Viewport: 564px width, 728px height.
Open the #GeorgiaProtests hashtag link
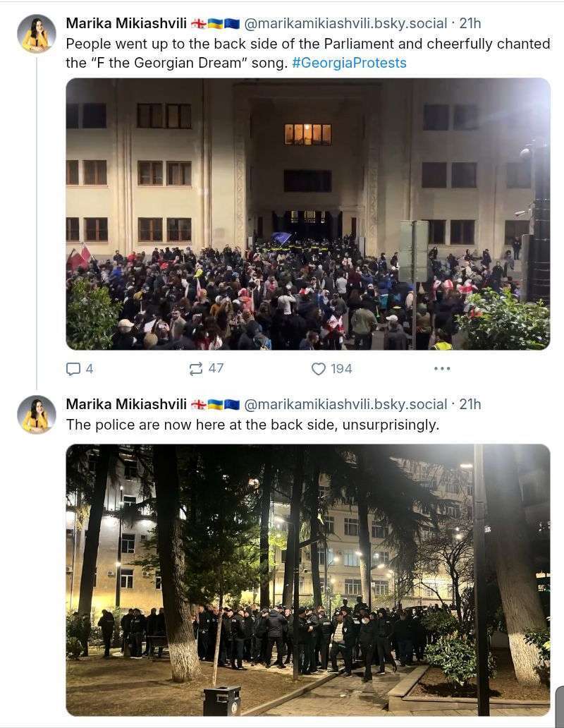tap(349, 63)
